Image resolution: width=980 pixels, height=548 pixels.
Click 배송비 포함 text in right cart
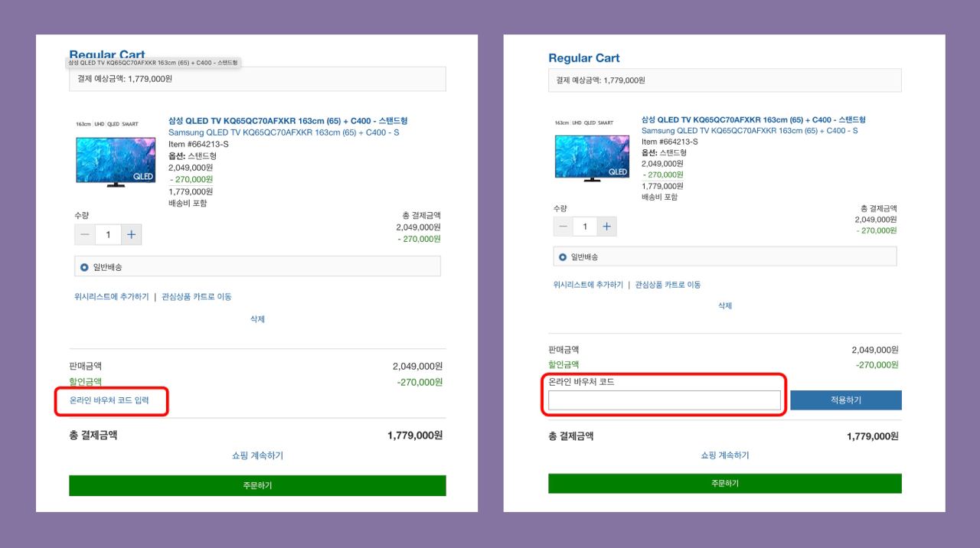click(659, 197)
